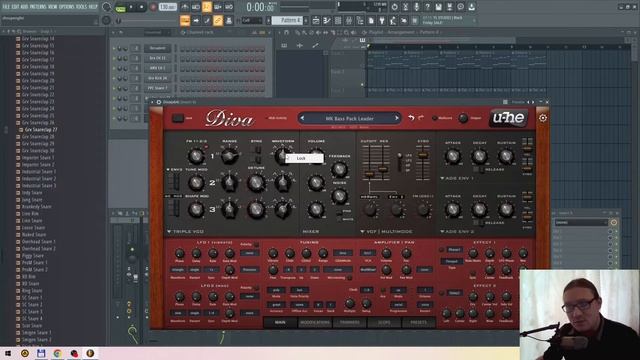
Task: Click the toolbar help question mark icon
Action: click(x=427, y=7)
